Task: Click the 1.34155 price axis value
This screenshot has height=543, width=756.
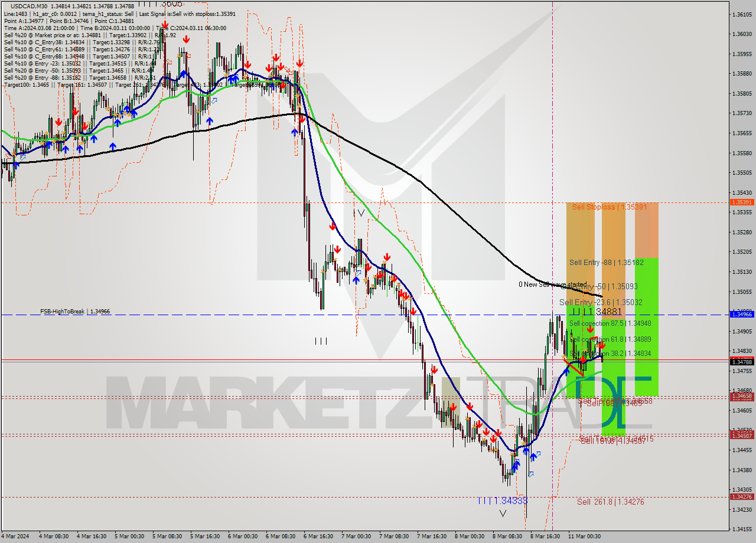Action: [742, 529]
